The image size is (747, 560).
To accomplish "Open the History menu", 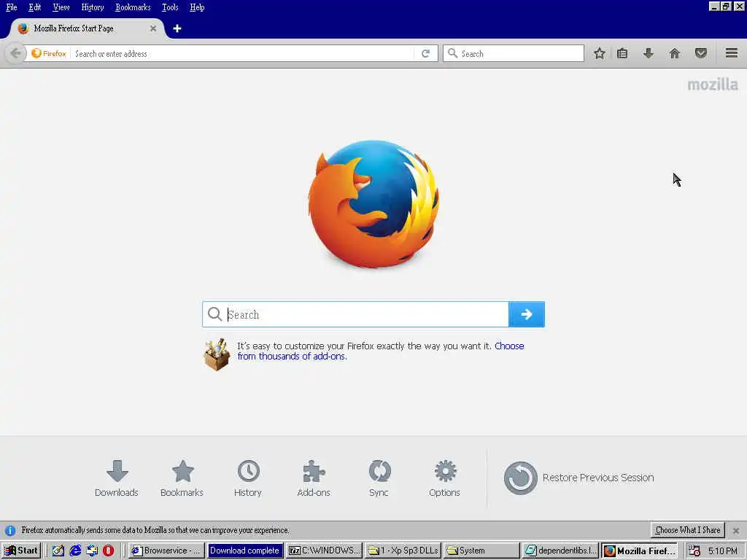I will (93, 7).
